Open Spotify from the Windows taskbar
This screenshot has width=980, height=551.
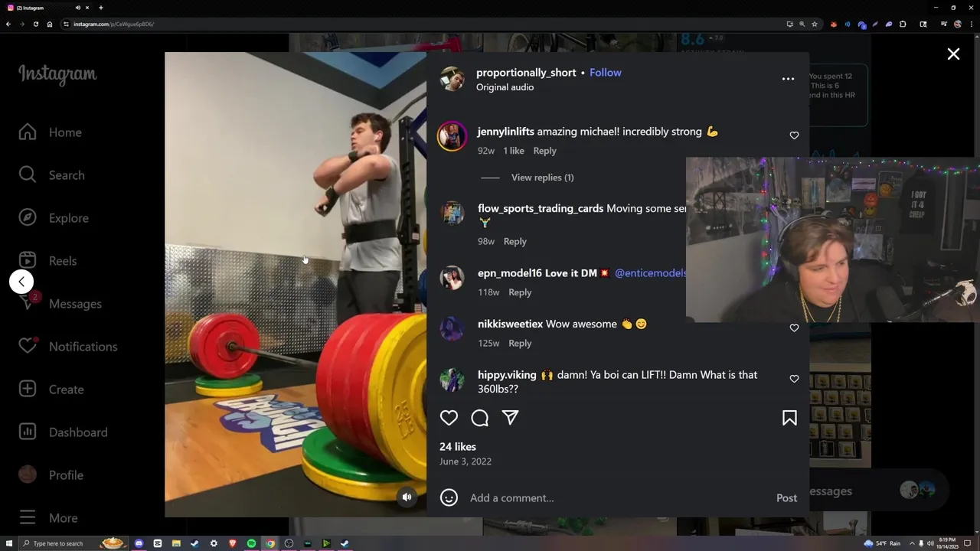(x=251, y=543)
